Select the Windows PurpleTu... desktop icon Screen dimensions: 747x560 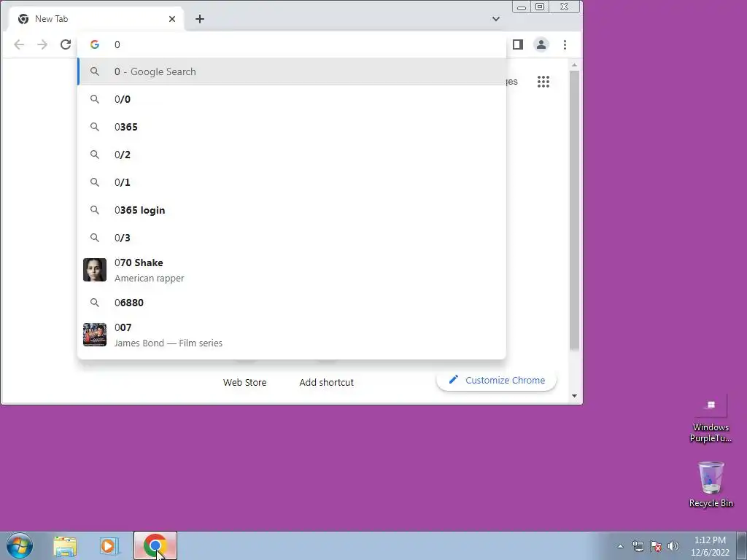click(x=711, y=419)
